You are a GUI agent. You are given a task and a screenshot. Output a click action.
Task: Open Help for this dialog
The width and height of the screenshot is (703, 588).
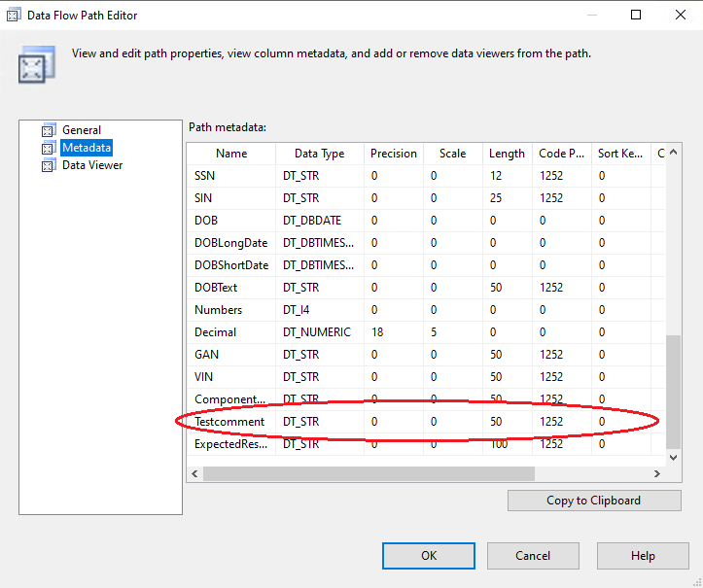(x=642, y=556)
